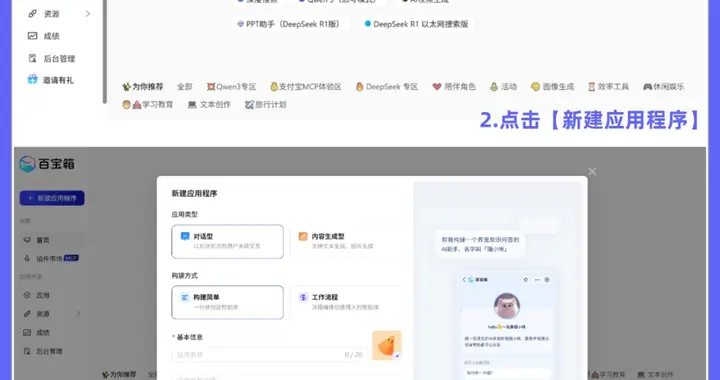The height and width of the screenshot is (380, 720).
Task: Click the 邀请有礼 gift icon
Action: point(33,79)
